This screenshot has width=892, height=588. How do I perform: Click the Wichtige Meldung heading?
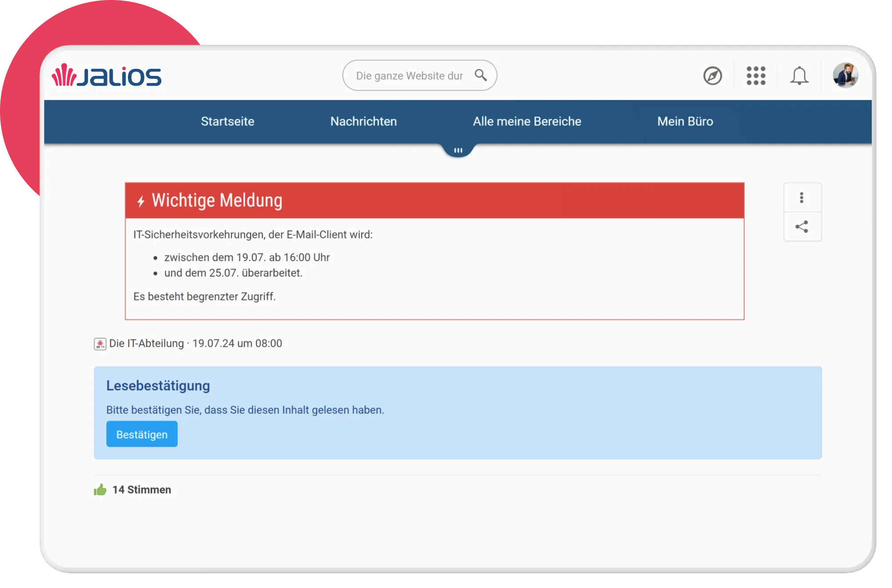(x=217, y=200)
